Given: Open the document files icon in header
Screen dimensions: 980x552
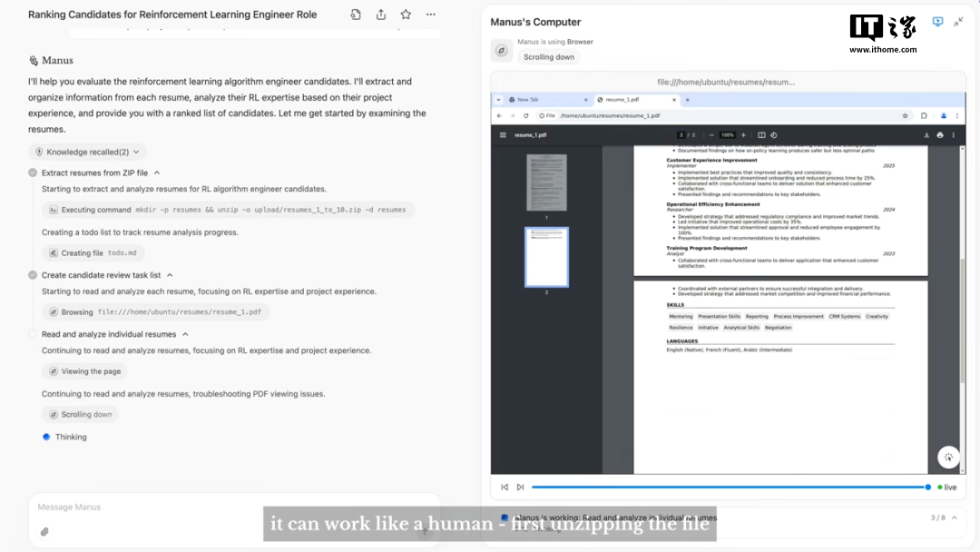Looking at the screenshot, I should [356, 15].
